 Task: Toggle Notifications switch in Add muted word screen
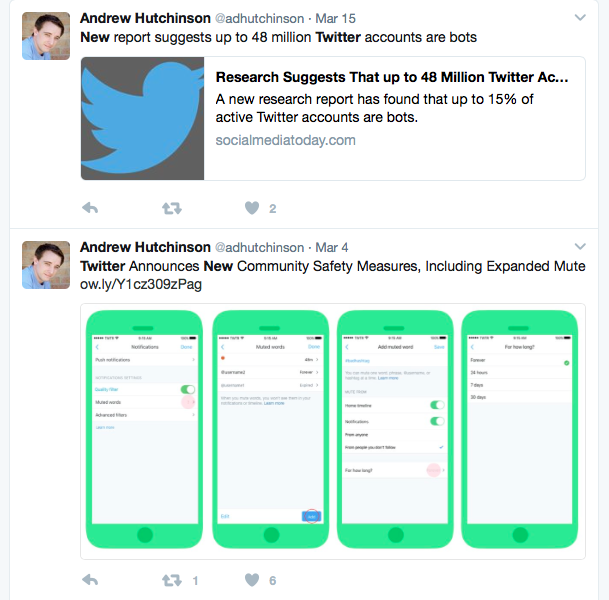click(x=437, y=421)
